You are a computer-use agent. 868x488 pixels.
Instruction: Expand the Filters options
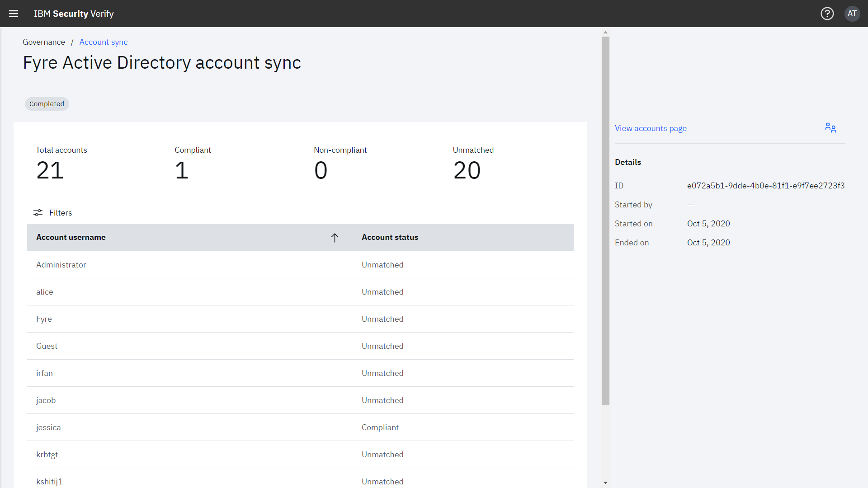pyautogui.click(x=61, y=213)
